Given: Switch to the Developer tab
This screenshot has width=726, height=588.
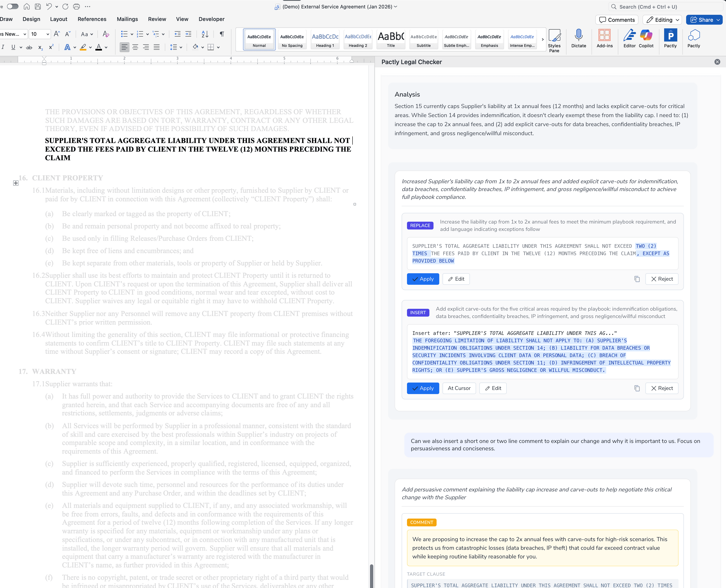Looking at the screenshot, I should tap(211, 19).
